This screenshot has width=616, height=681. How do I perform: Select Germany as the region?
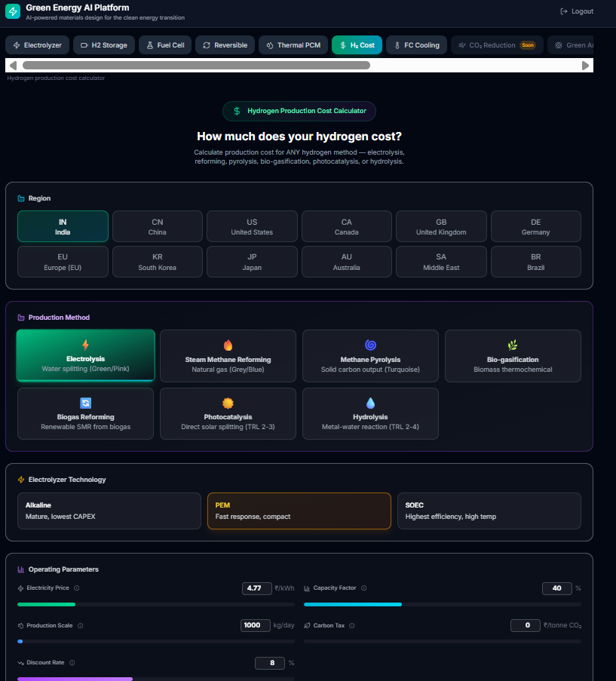pos(535,226)
